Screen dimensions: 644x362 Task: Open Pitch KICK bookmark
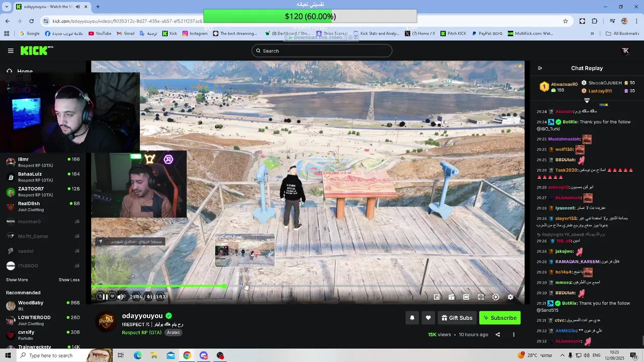[x=453, y=34]
